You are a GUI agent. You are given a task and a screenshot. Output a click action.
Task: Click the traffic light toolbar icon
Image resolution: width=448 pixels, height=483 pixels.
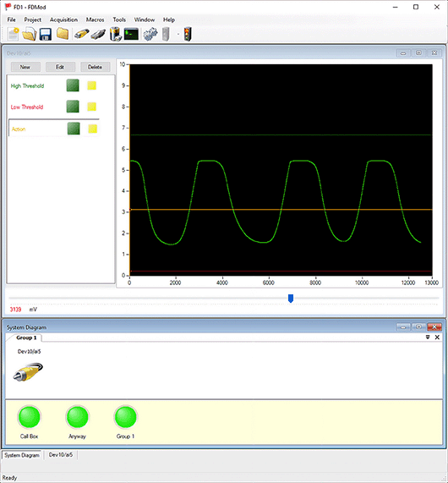coord(188,34)
